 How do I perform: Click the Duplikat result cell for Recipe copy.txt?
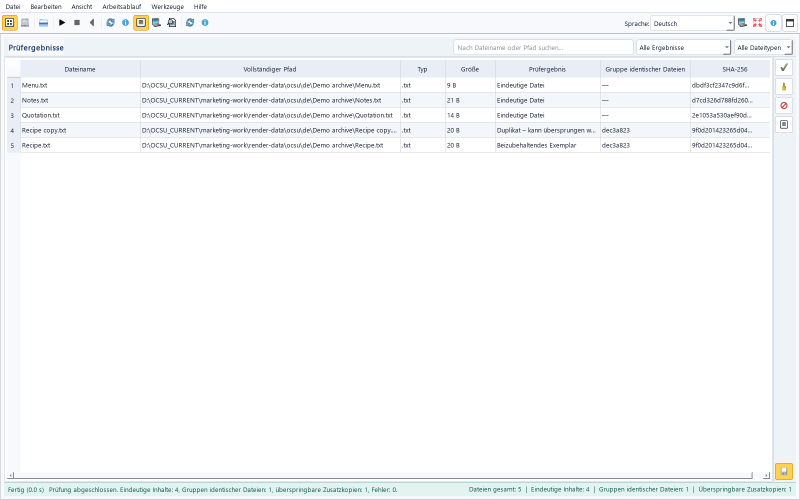click(548, 130)
